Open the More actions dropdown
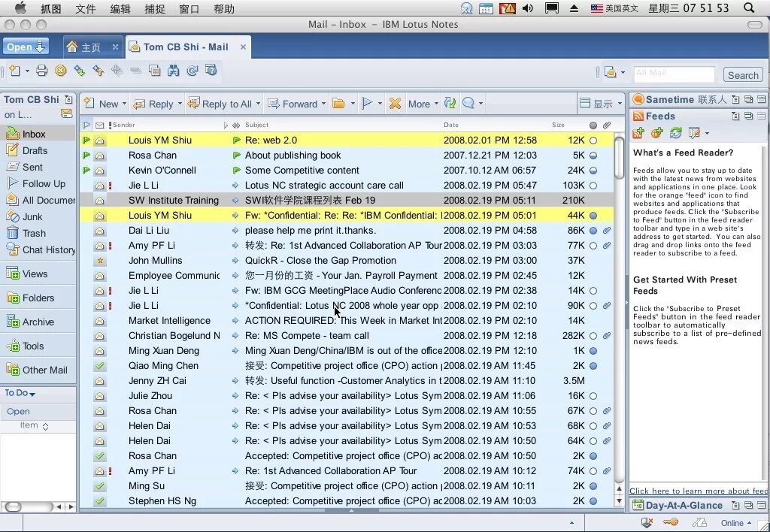770x532 pixels. tap(423, 104)
